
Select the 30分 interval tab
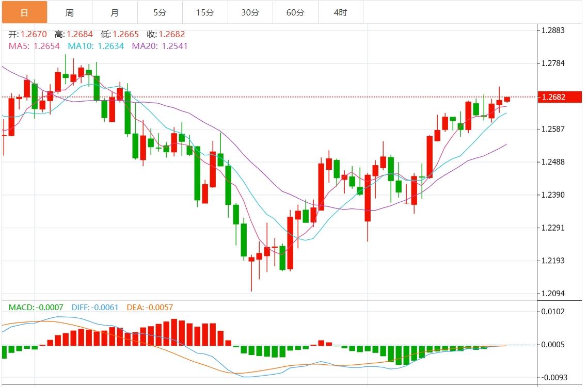[x=250, y=12]
